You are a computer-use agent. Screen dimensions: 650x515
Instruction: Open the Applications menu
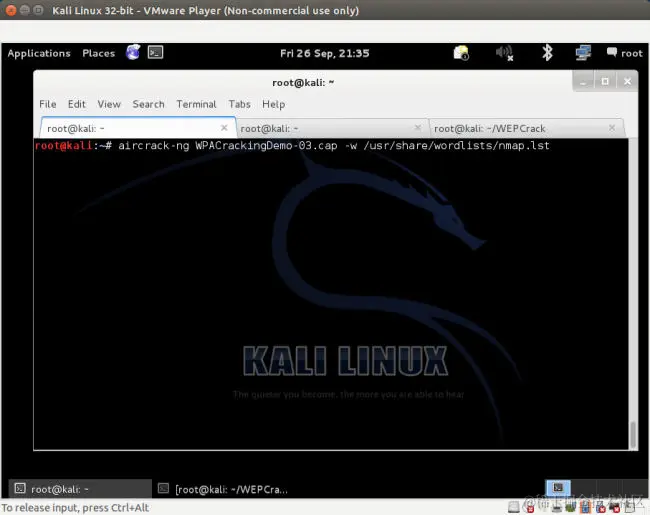click(x=39, y=53)
